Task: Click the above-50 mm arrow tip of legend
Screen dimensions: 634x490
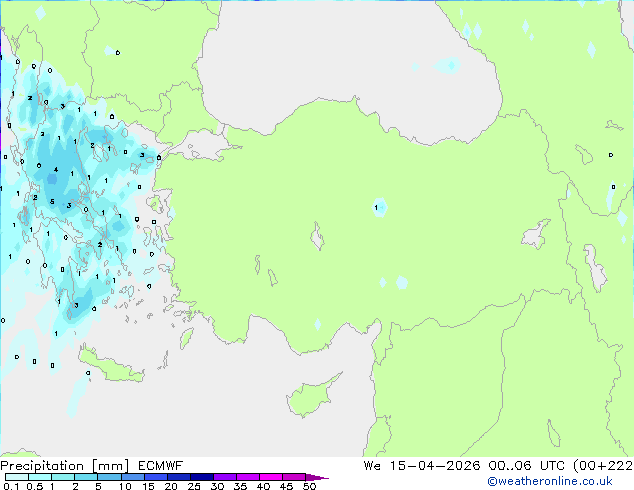Action: 317,477
